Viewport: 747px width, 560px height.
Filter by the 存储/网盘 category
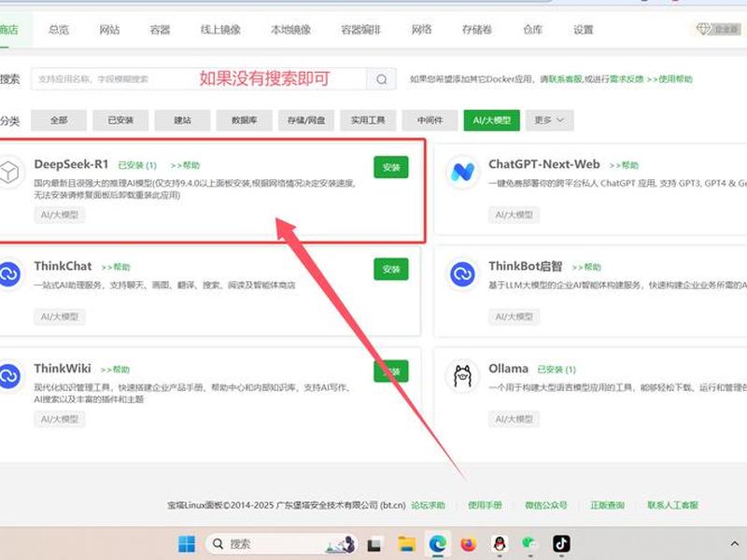point(306,120)
